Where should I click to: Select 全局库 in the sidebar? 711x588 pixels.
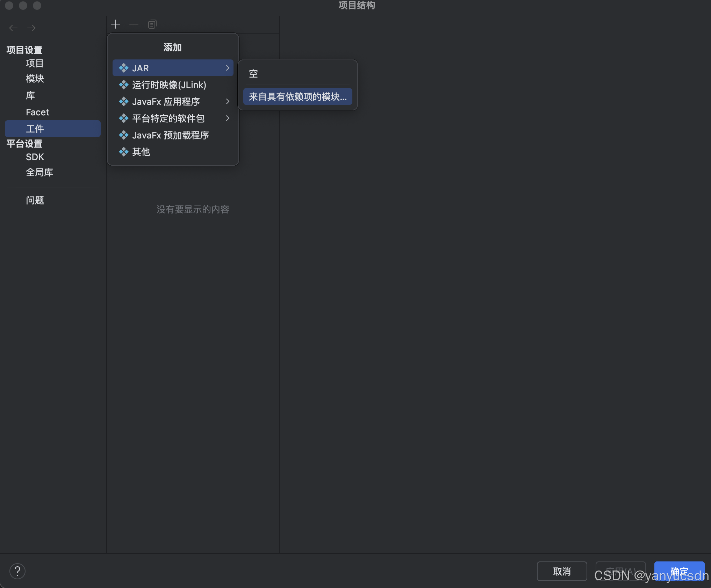[x=39, y=172]
